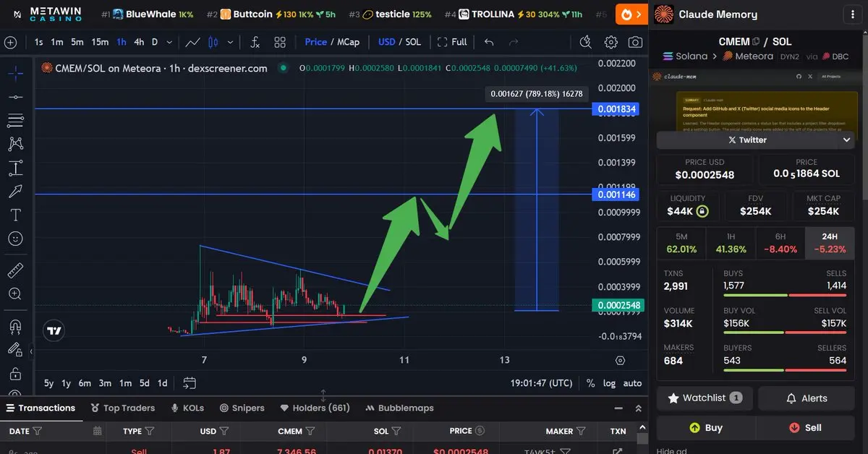Take a chart snapshot with camera
The image size is (868, 454).
point(635,42)
